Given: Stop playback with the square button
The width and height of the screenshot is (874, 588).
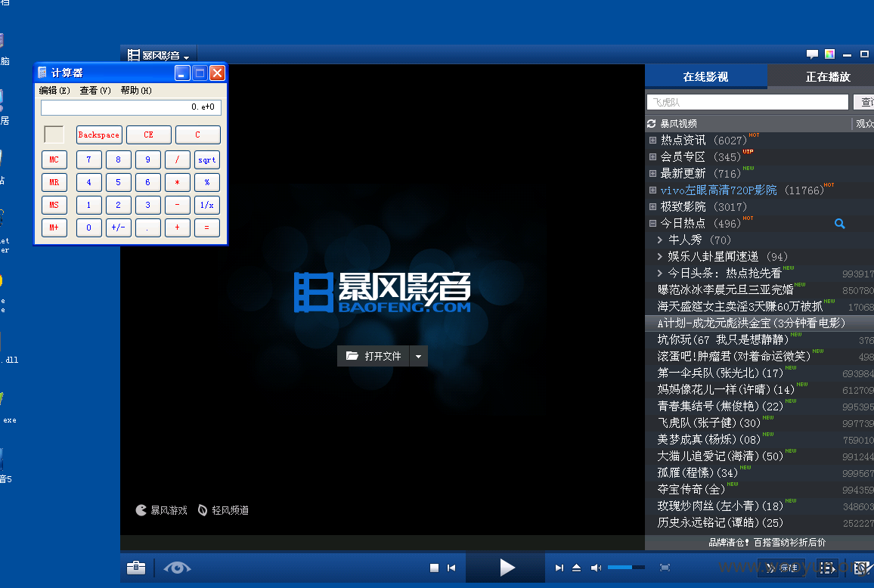Looking at the screenshot, I should tap(434, 568).
